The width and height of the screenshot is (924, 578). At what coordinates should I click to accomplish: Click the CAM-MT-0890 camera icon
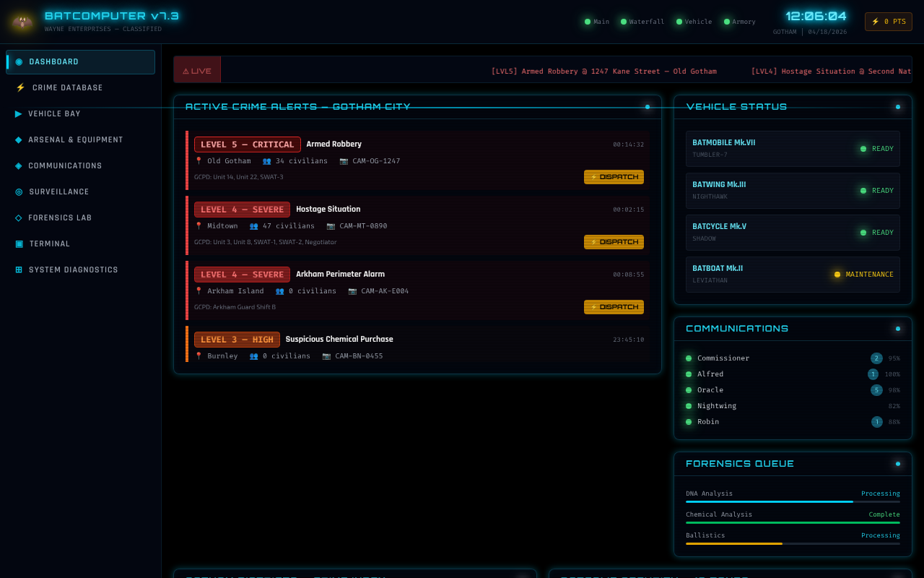[x=331, y=226]
